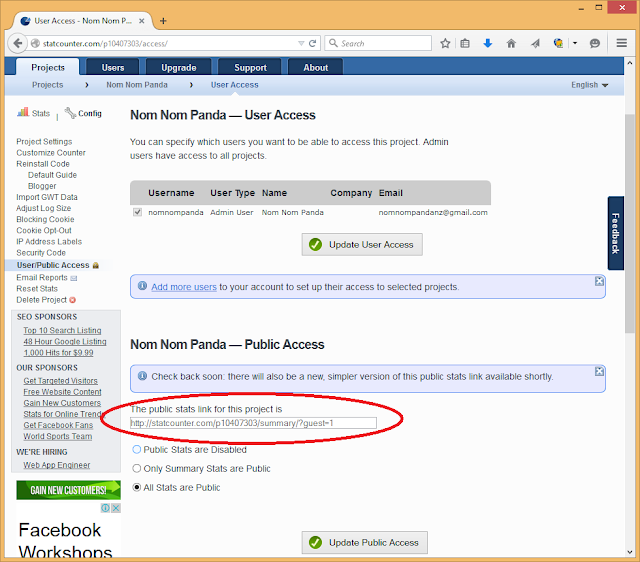
Task: Switch to the Users tab
Action: pos(113,67)
